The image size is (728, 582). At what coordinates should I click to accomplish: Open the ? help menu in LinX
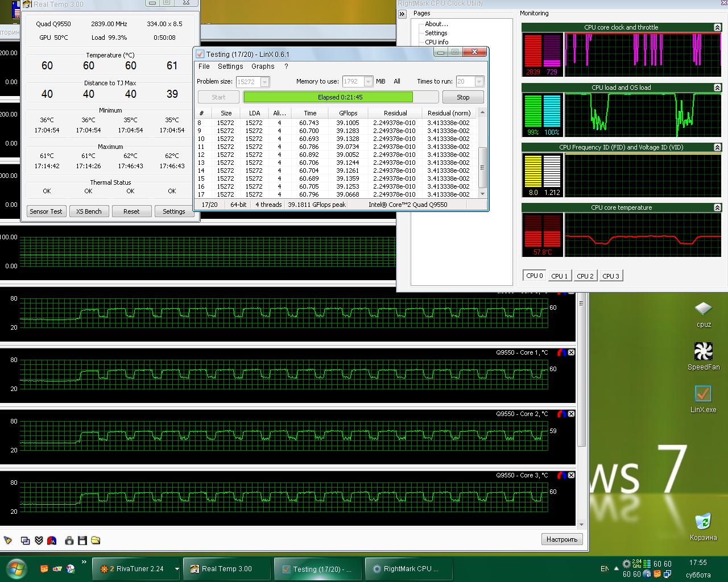coord(286,66)
